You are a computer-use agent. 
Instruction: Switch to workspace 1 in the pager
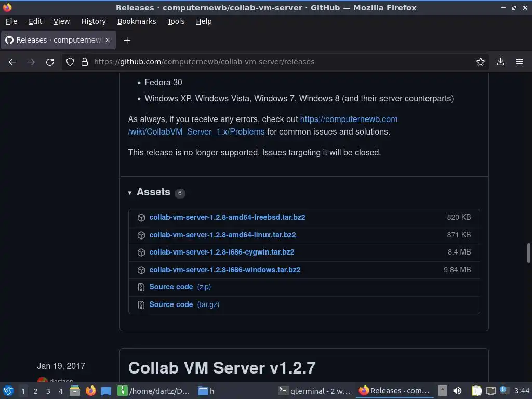pyautogui.click(x=23, y=391)
